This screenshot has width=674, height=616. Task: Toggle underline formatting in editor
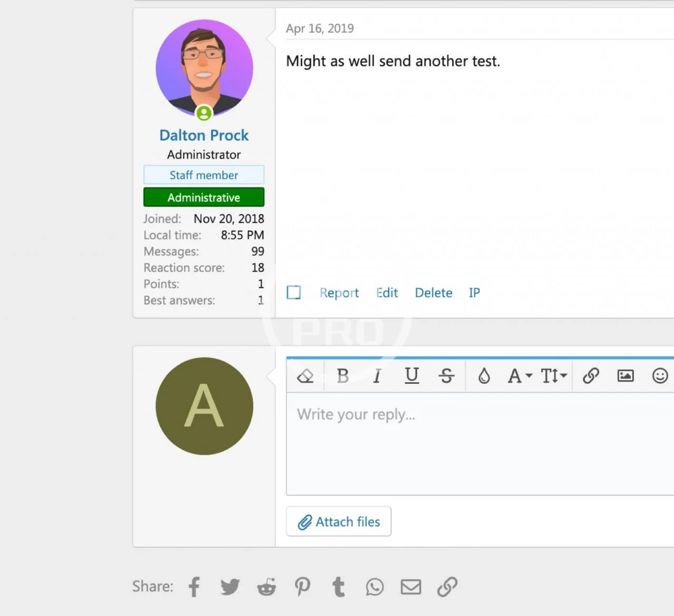(412, 376)
